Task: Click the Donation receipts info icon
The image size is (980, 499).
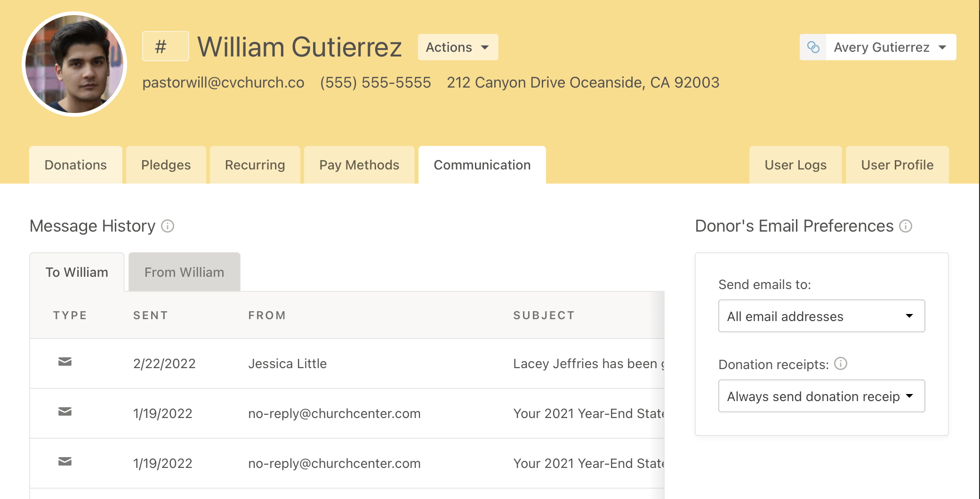Action: tap(841, 363)
